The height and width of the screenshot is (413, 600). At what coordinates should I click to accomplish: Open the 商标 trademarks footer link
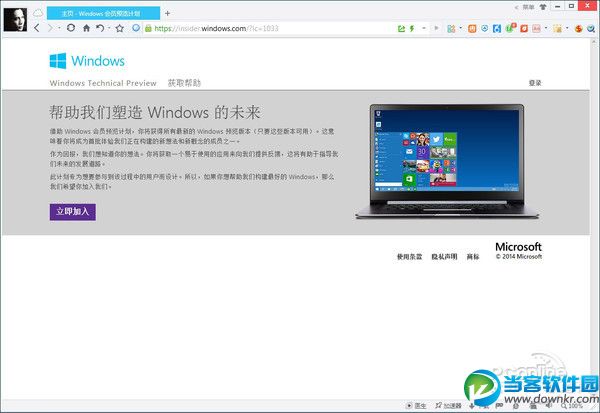pyautogui.click(x=473, y=256)
